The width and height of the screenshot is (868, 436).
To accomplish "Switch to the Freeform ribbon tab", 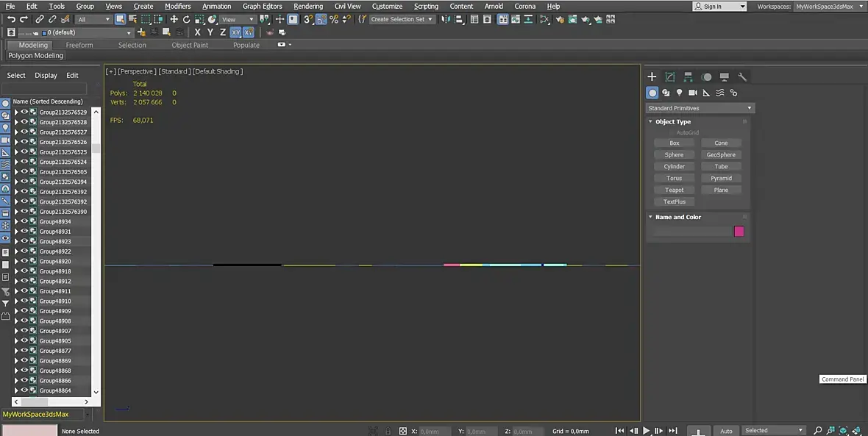I will coord(79,46).
